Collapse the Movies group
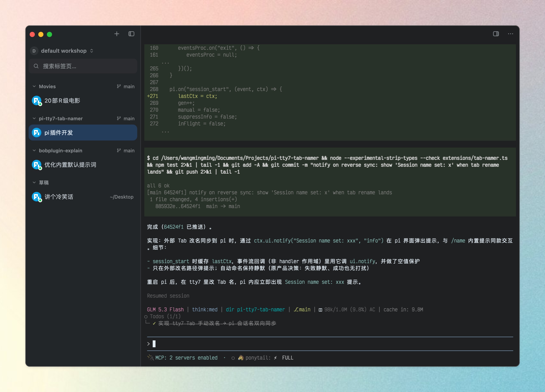Screen dimensions: 545x392 coord(34,86)
